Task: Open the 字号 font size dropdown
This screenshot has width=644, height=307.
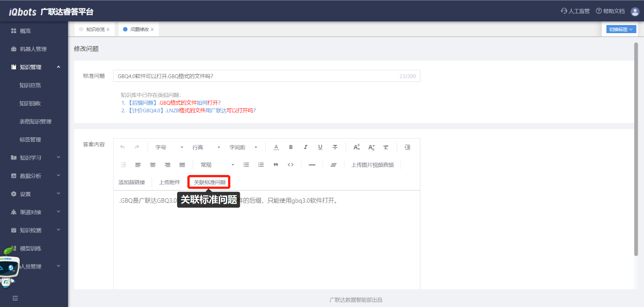Action: tap(169, 147)
